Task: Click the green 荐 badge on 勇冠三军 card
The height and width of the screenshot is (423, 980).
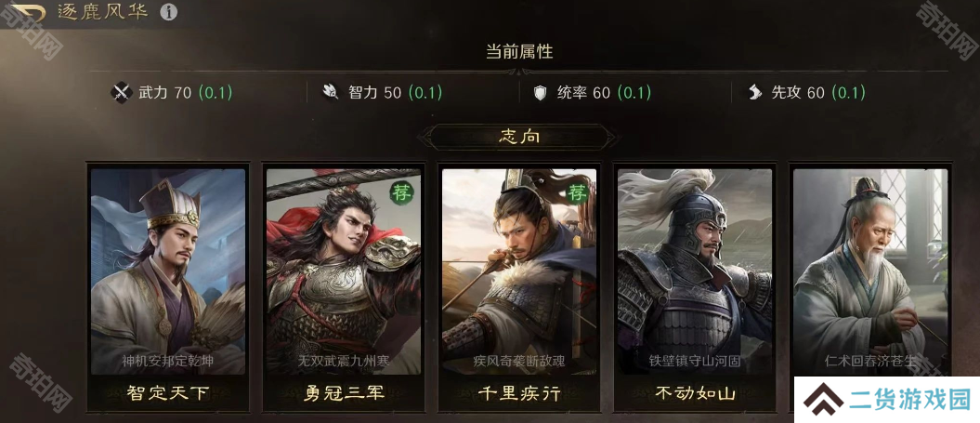Action: (x=400, y=193)
